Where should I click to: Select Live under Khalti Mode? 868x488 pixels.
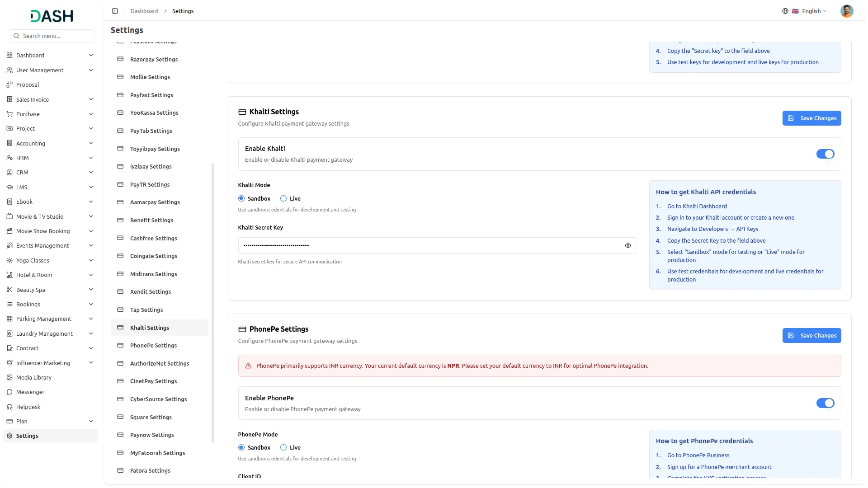pos(283,198)
